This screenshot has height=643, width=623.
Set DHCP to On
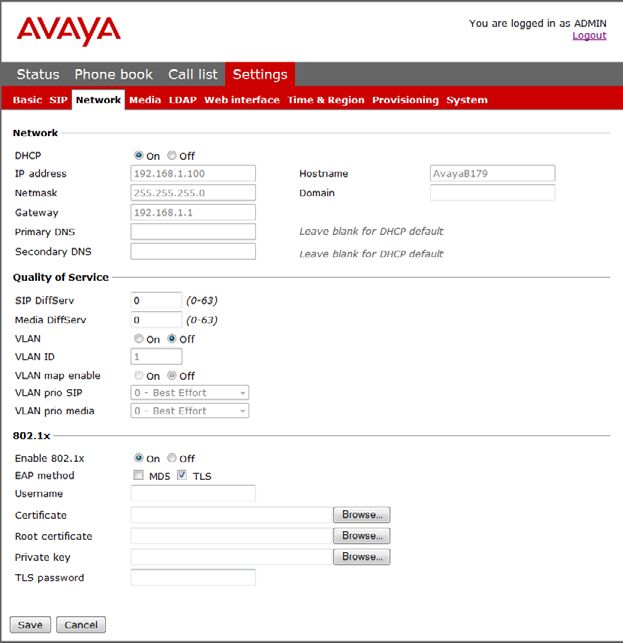pyautogui.click(x=139, y=155)
